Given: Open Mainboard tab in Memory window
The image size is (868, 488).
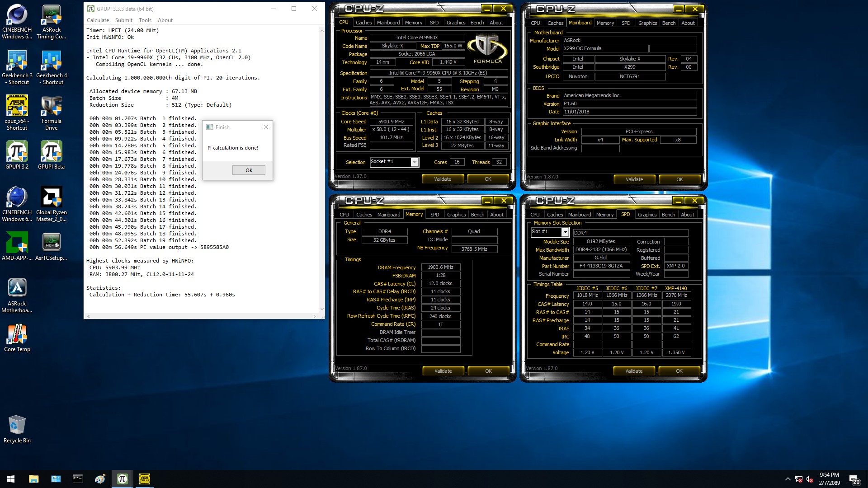Looking at the screenshot, I should coord(389,215).
